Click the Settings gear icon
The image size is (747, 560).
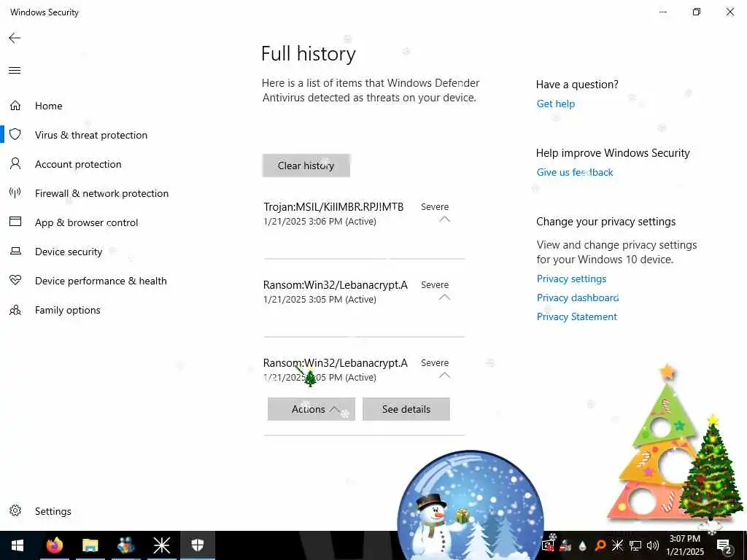click(15, 510)
